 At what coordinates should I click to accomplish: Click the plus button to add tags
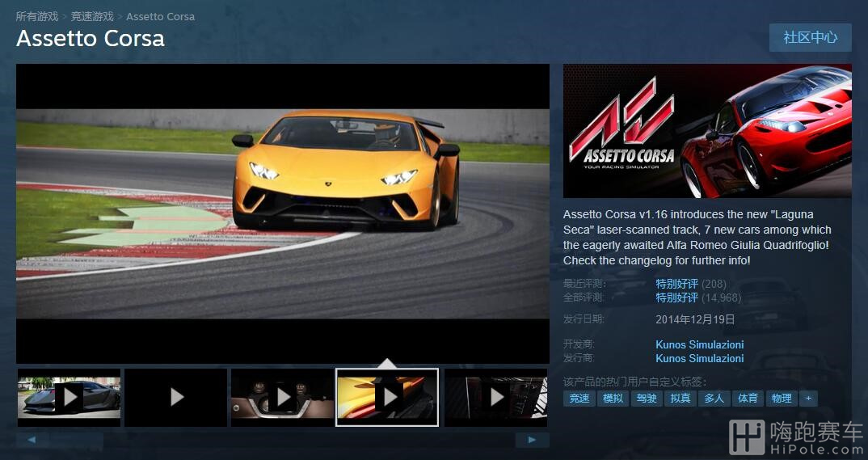[808, 398]
